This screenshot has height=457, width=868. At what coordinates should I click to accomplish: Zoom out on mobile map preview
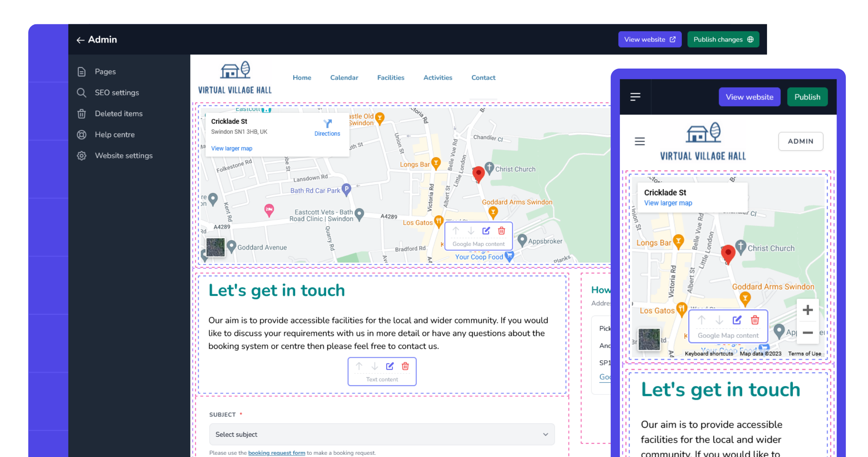(808, 333)
